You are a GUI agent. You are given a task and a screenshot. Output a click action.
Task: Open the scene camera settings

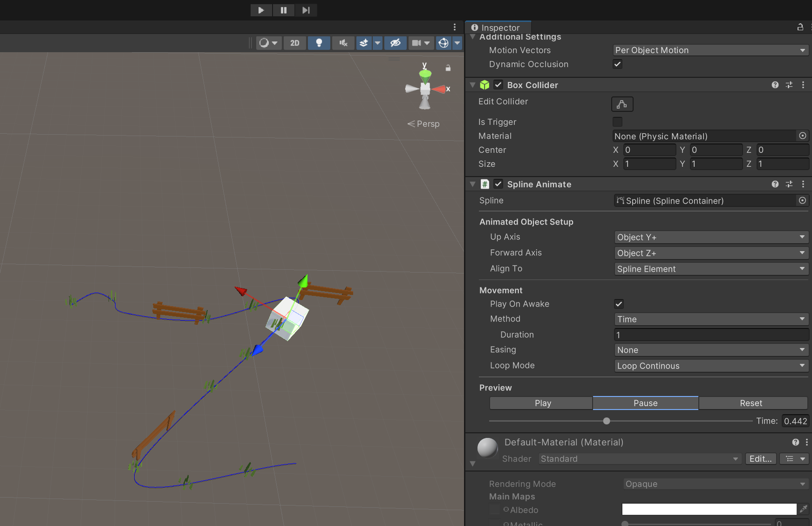pos(421,43)
